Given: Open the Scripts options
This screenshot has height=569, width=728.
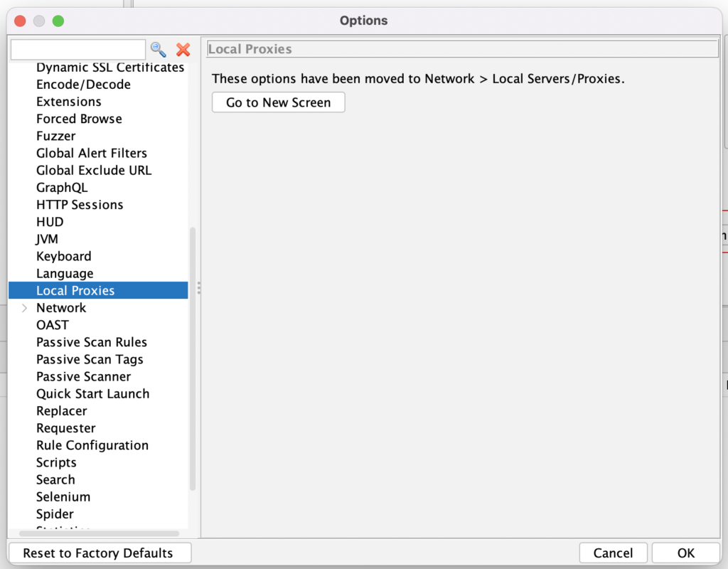Looking at the screenshot, I should click(56, 462).
